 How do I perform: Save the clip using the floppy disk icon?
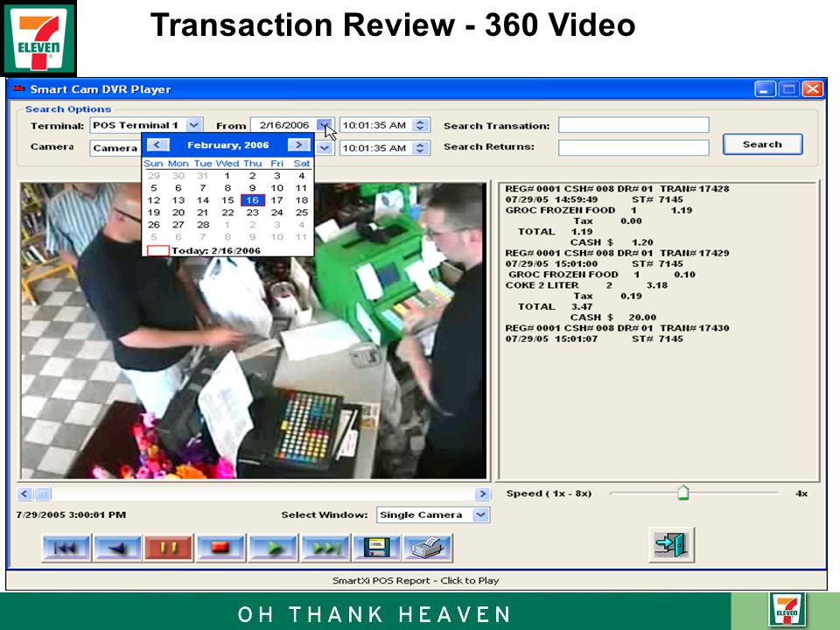pyautogui.click(x=376, y=548)
